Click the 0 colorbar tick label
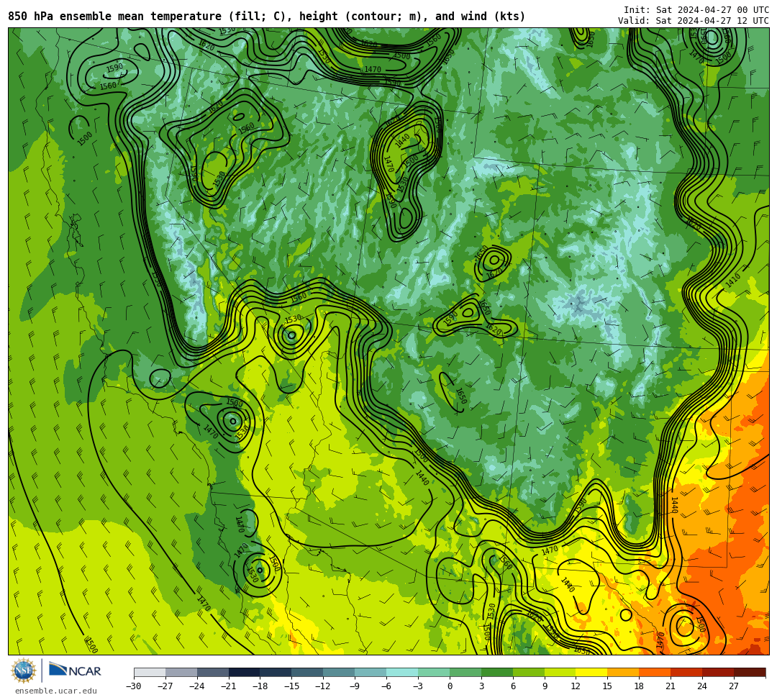The image size is (777, 700). [x=450, y=686]
